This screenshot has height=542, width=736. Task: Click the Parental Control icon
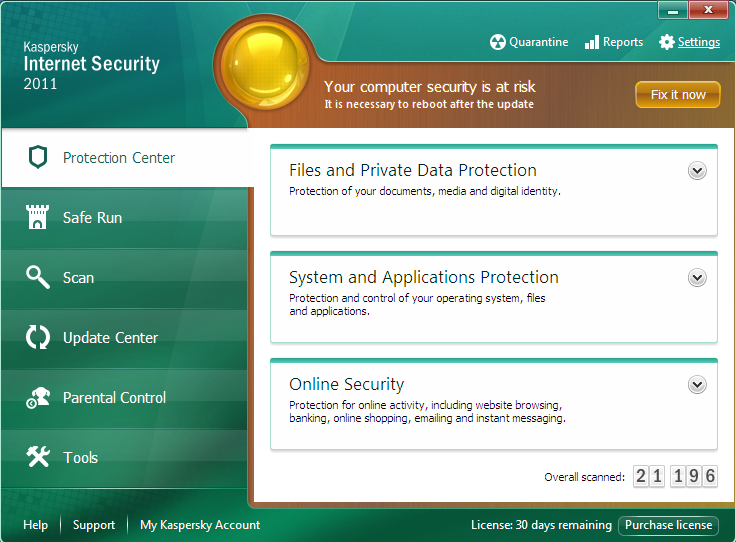coord(37,398)
